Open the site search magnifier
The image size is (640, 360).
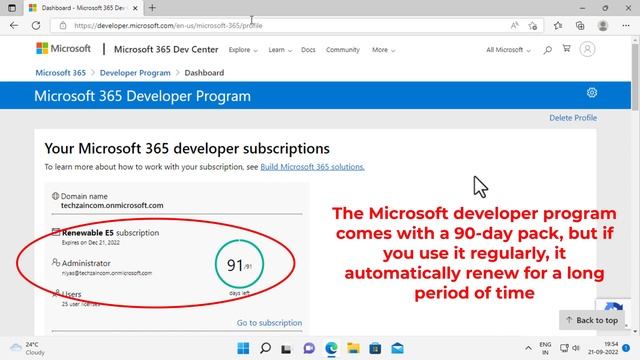[x=547, y=50]
